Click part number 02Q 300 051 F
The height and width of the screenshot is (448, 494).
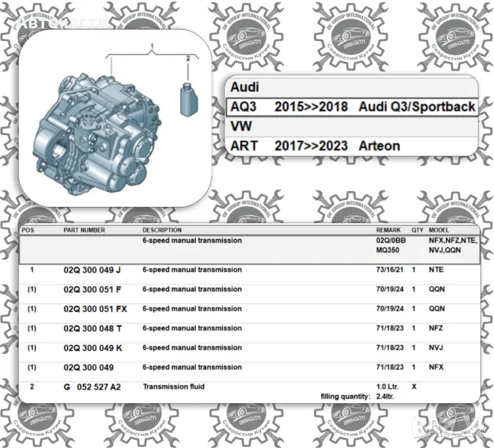coord(93,289)
